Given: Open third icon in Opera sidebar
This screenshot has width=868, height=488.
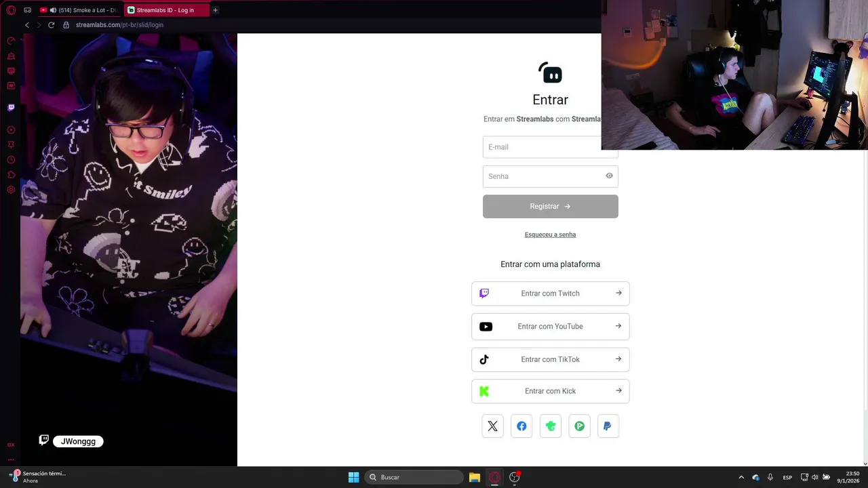Looking at the screenshot, I should (x=11, y=71).
